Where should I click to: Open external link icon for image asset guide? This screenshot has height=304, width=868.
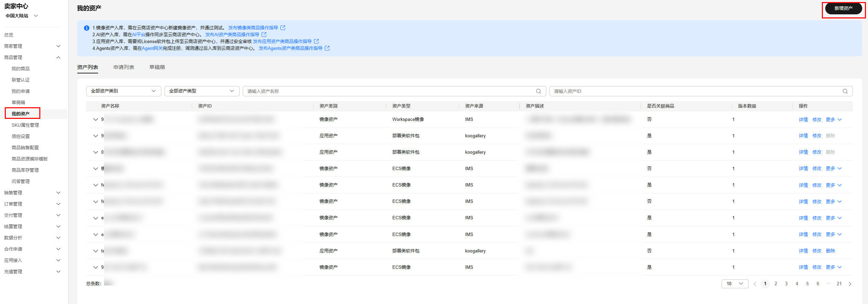coord(283,28)
